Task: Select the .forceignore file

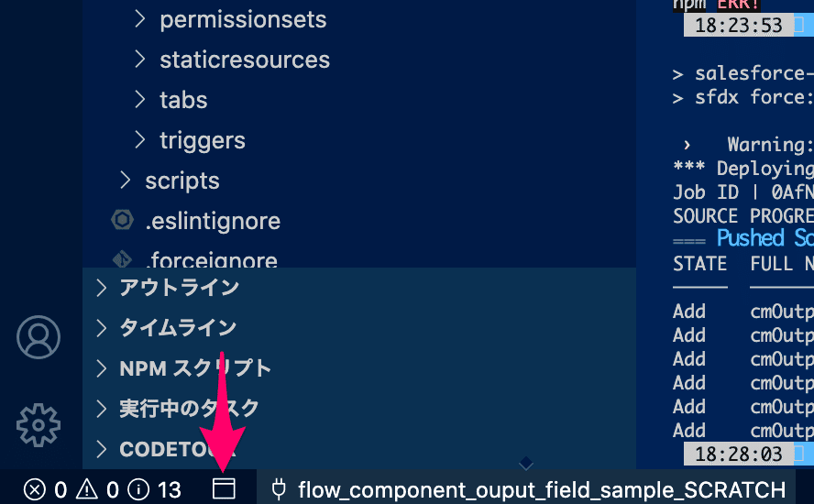Action: pos(212,259)
